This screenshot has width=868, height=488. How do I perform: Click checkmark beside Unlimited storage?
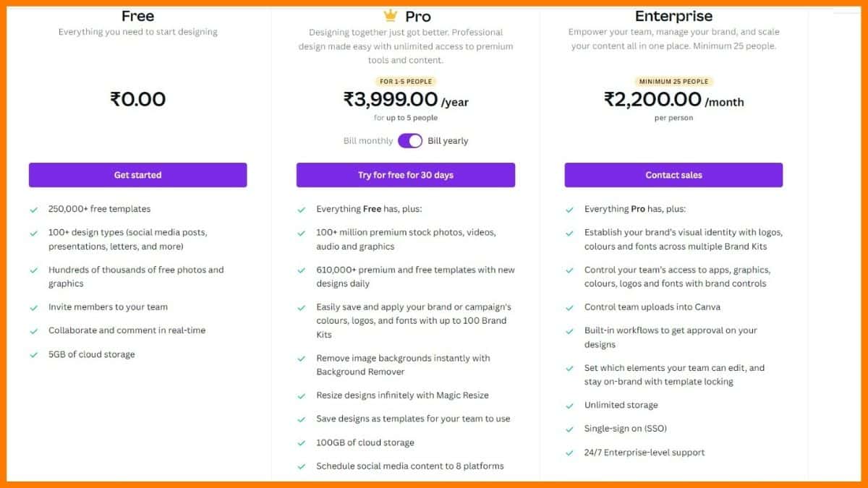(x=570, y=406)
